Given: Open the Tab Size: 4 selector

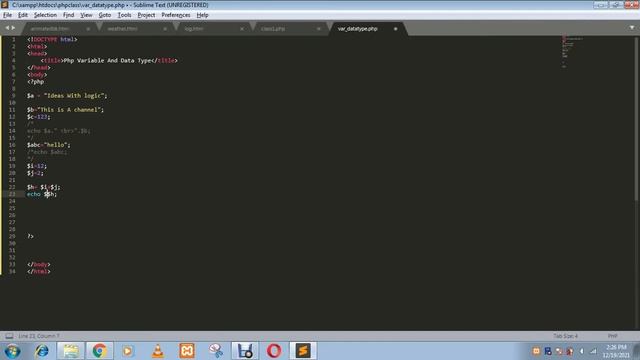Looking at the screenshot, I should click(x=565, y=336).
